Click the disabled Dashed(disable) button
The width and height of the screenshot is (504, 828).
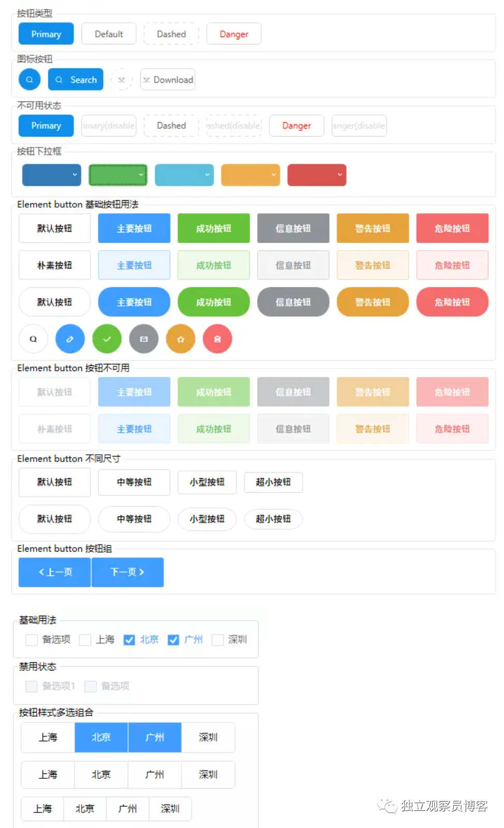(x=234, y=125)
